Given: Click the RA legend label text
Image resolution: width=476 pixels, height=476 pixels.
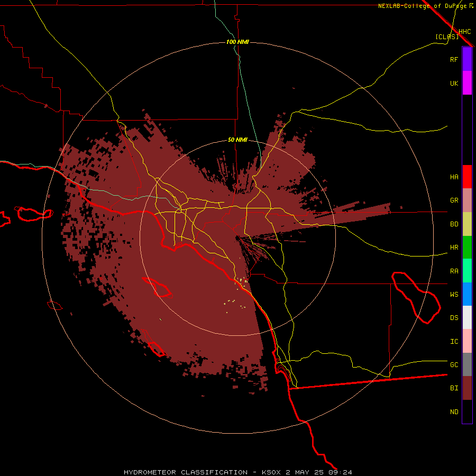Looking at the screenshot, I should (x=454, y=271).
